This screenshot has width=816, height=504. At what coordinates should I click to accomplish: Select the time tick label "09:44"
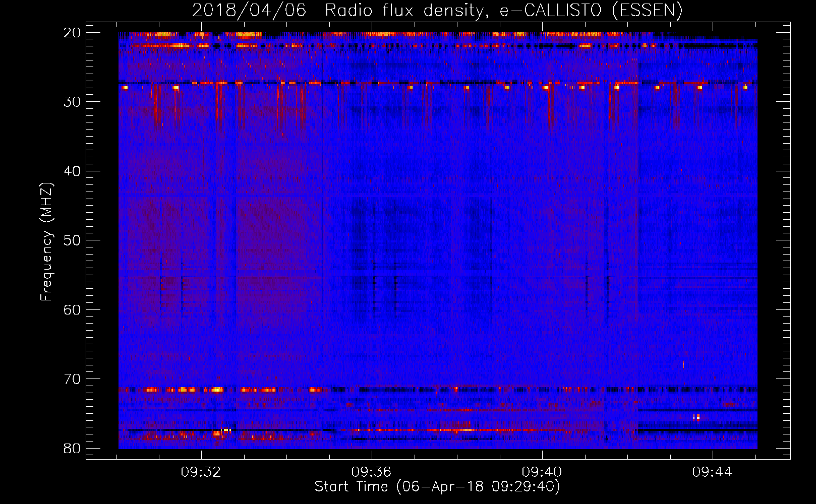point(713,472)
